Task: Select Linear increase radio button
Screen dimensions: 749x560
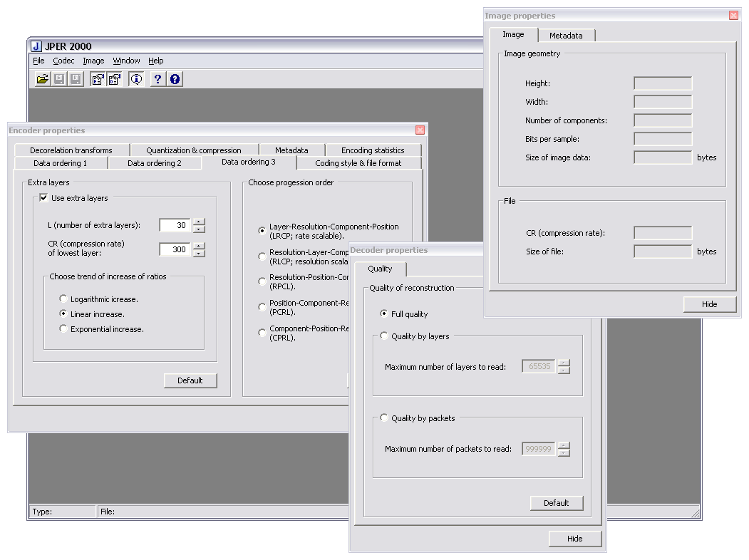Action: point(63,313)
